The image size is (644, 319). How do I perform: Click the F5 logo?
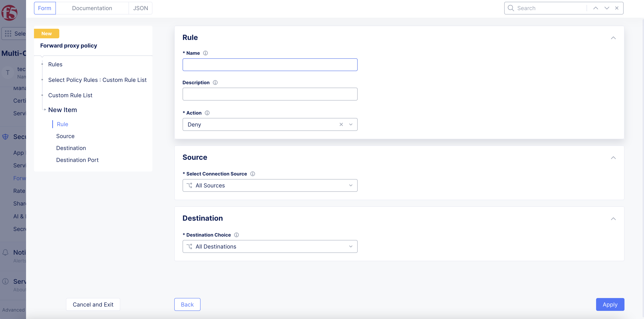point(10,12)
